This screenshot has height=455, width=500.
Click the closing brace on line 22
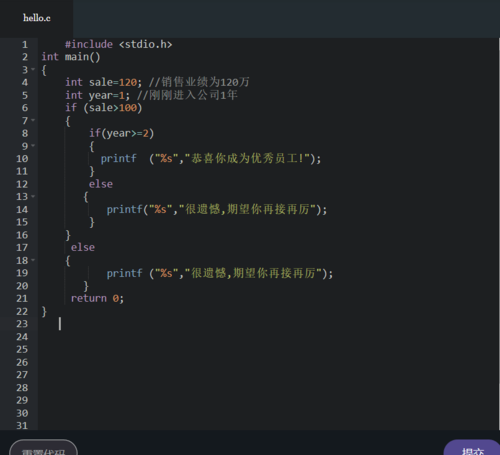[44, 311]
